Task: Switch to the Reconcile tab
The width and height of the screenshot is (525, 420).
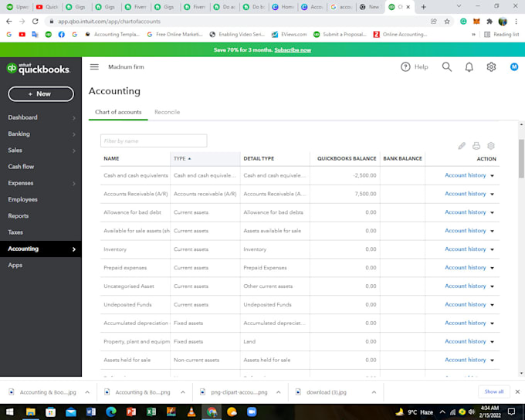Action: pyautogui.click(x=167, y=112)
